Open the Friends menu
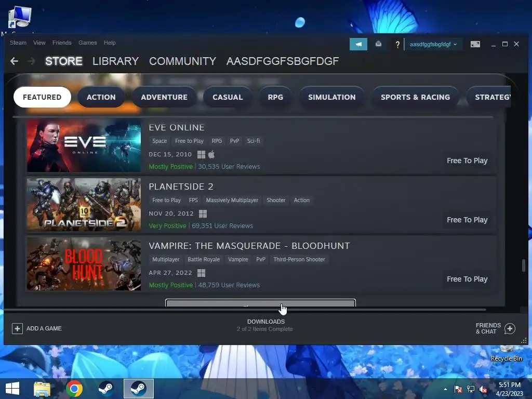This screenshot has width=532, height=399. (62, 43)
